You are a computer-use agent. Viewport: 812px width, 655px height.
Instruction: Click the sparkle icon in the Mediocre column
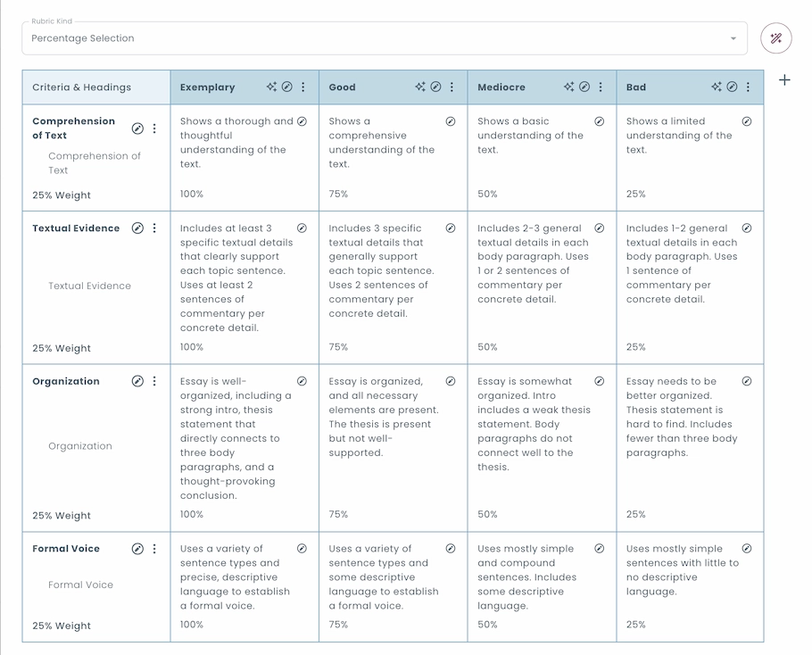click(x=568, y=87)
